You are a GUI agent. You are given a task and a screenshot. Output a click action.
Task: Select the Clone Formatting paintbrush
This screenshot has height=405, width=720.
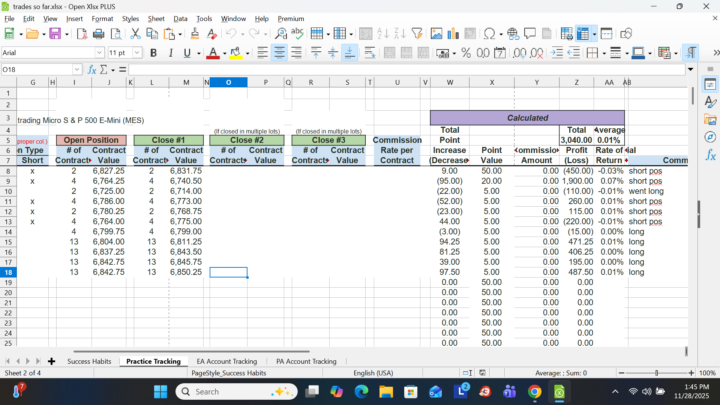[195, 34]
